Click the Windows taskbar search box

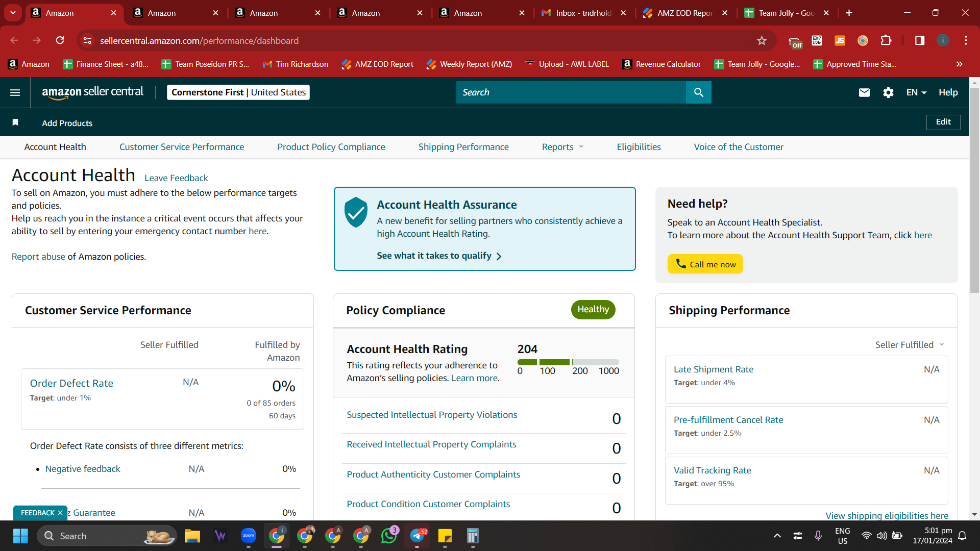coord(107,536)
